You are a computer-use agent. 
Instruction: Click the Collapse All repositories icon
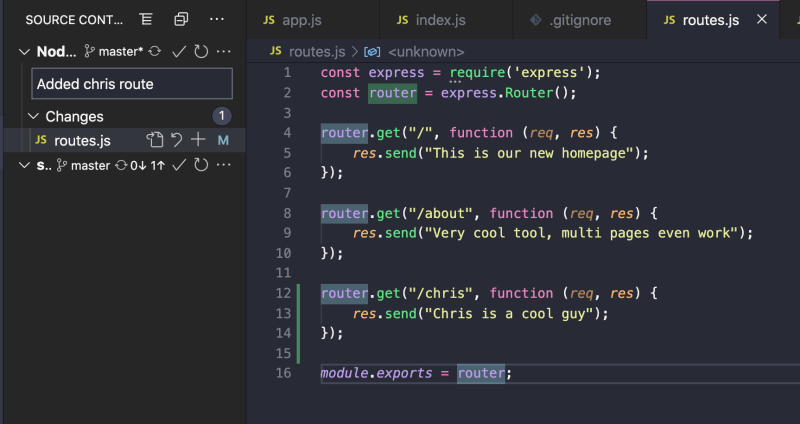[181, 19]
